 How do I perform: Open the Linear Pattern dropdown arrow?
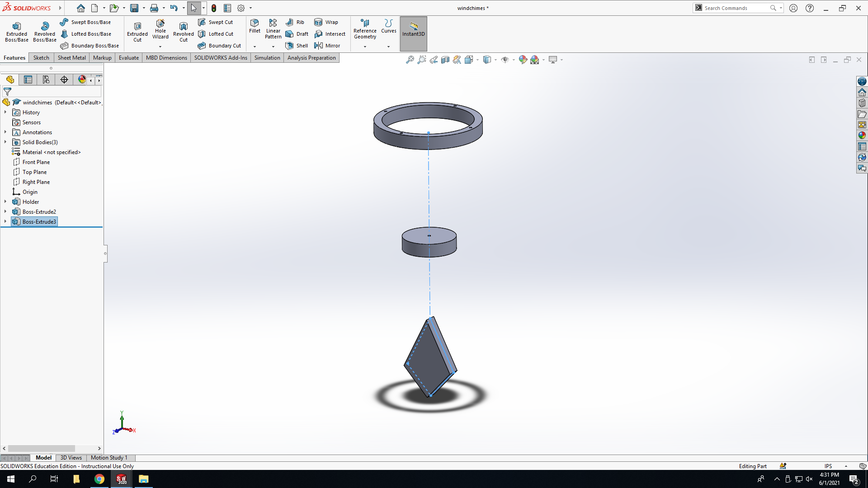pos(273,47)
